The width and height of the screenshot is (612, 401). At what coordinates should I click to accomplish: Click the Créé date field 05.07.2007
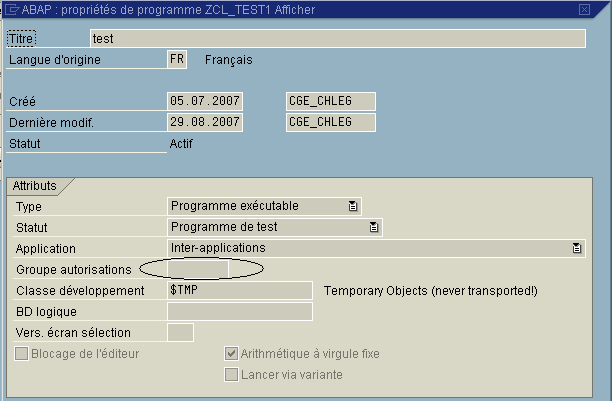(205, 101)
